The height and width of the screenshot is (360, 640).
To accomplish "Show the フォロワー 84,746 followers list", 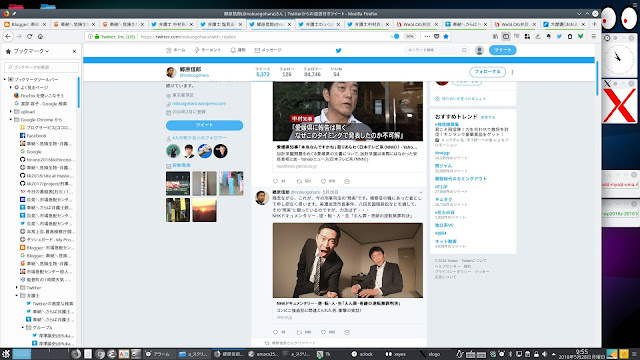I will coord(312,72).
